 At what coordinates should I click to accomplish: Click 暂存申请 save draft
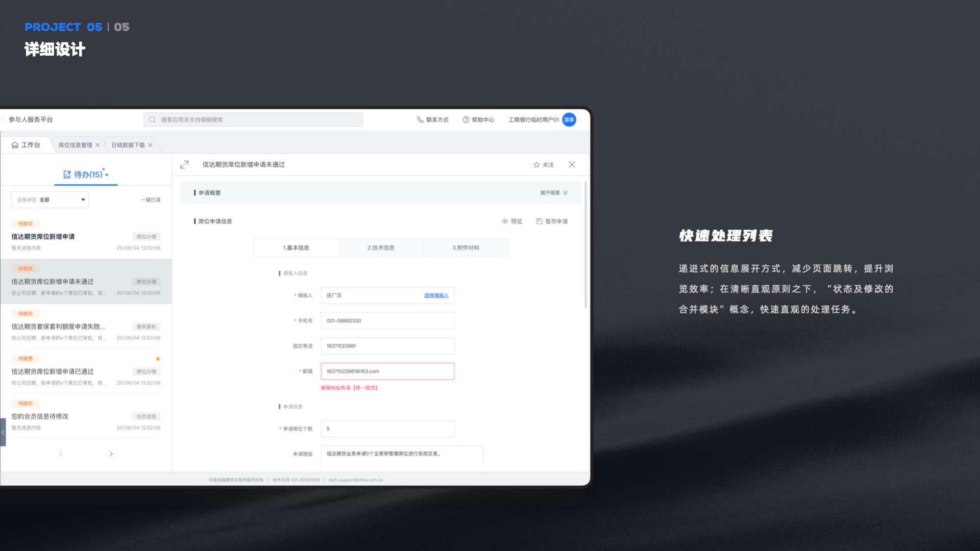tap(552, 221)
